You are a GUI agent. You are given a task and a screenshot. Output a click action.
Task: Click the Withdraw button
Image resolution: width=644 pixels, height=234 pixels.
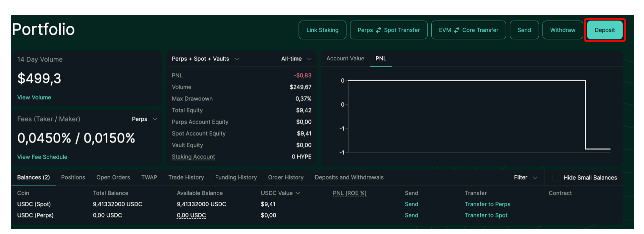point(562,30)
